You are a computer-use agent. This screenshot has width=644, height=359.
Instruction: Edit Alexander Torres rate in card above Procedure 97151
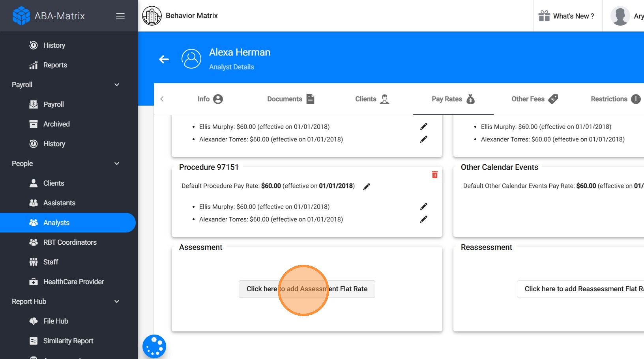(x=424, y=139)
